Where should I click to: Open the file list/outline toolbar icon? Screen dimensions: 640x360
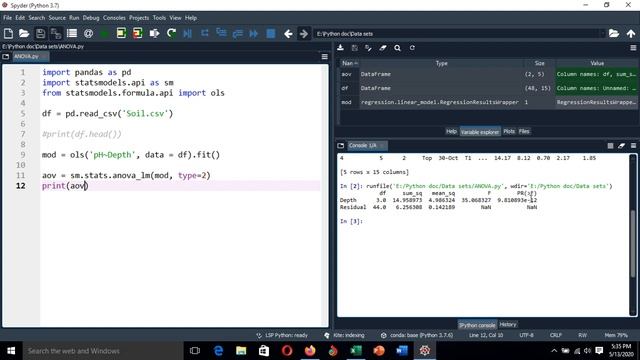coord(72,33)
